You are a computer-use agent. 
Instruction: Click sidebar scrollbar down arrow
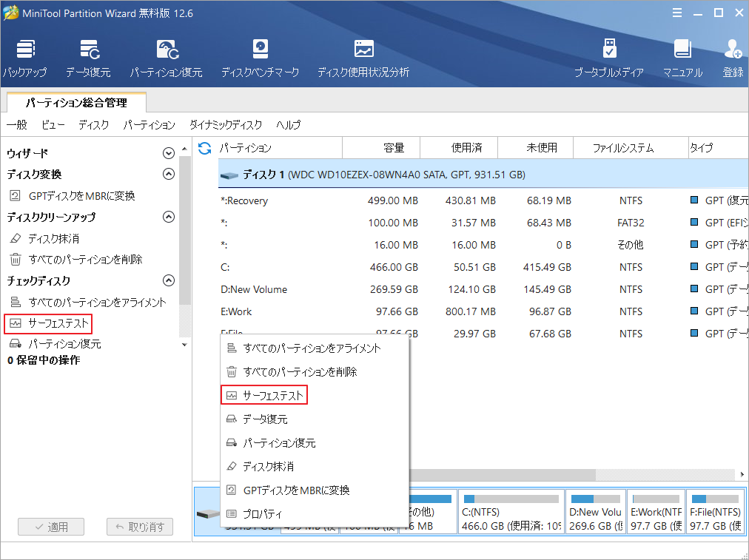pos(185,344)
